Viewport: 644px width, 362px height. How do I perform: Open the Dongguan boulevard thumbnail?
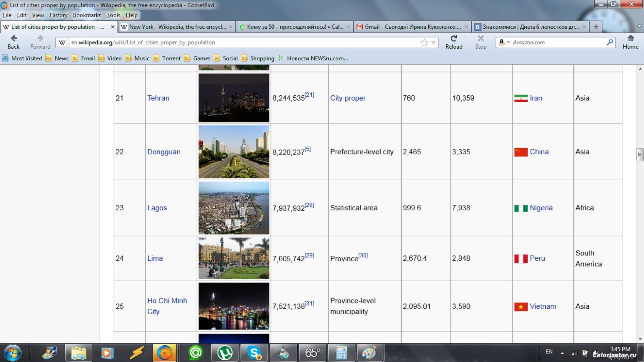point(234,152)
